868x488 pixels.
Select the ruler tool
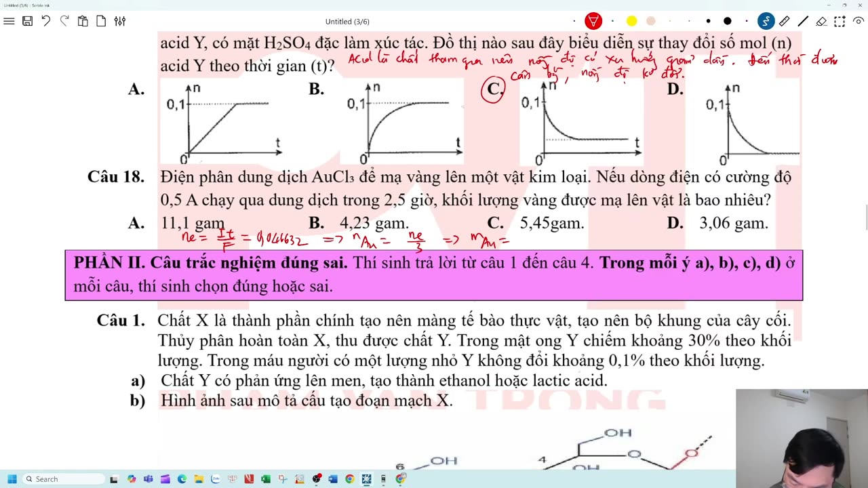[784, 21]
